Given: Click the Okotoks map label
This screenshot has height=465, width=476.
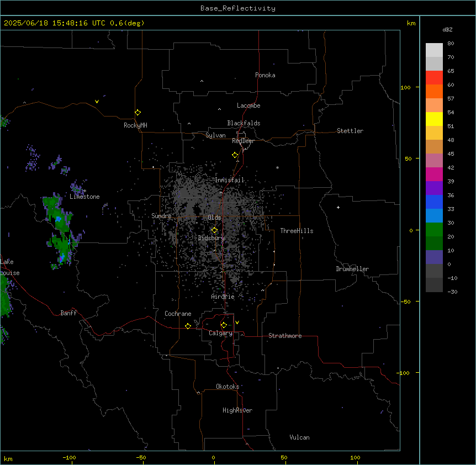Looking at the screenshot, I should coord(228,387).
